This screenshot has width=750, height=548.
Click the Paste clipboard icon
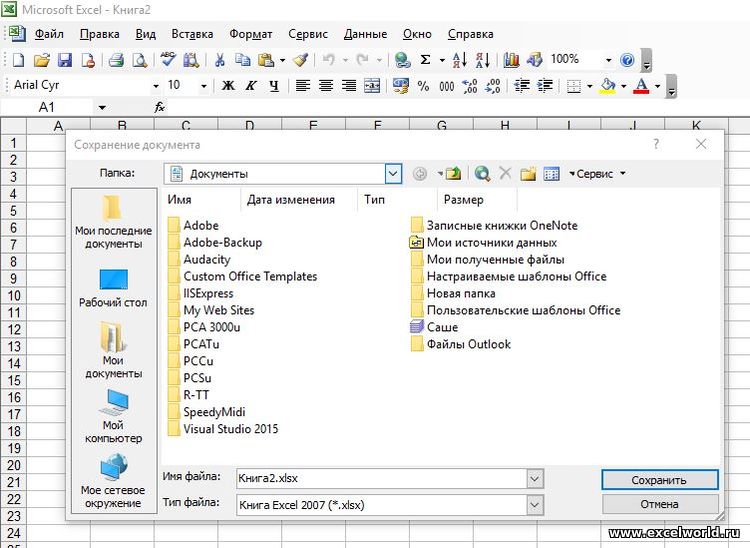coord(266,60)
